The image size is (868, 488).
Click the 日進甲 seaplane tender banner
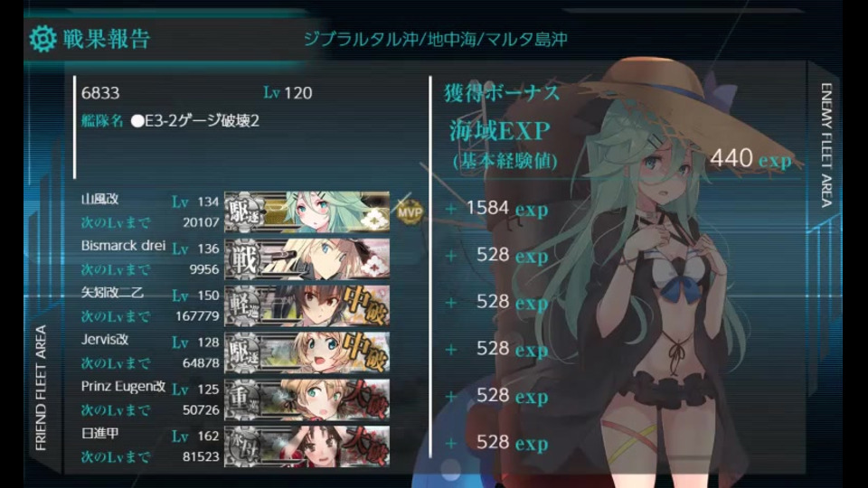click(307, 446)
